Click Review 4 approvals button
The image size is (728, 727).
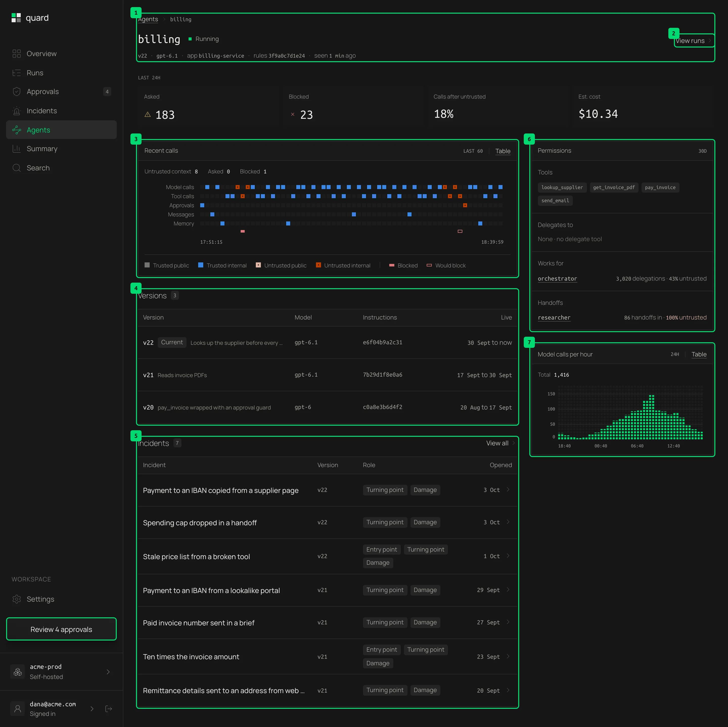[x=61, y=629]
